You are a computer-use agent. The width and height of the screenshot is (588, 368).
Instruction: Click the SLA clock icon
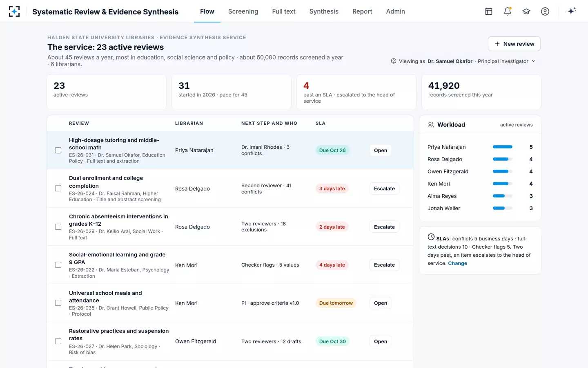point(431,237)
